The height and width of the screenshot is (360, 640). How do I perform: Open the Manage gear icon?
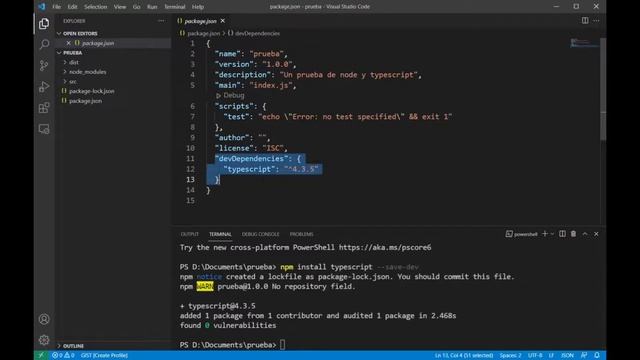44,340
